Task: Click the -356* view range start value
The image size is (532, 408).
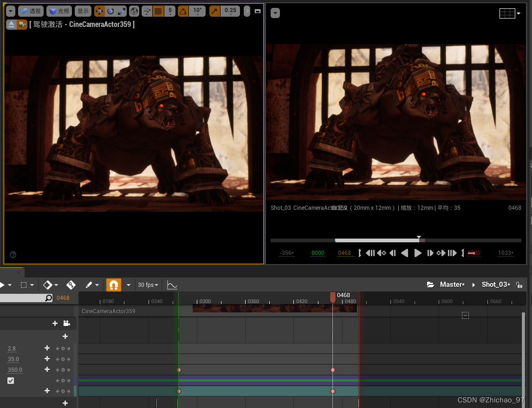Action: tap(287, 253)
